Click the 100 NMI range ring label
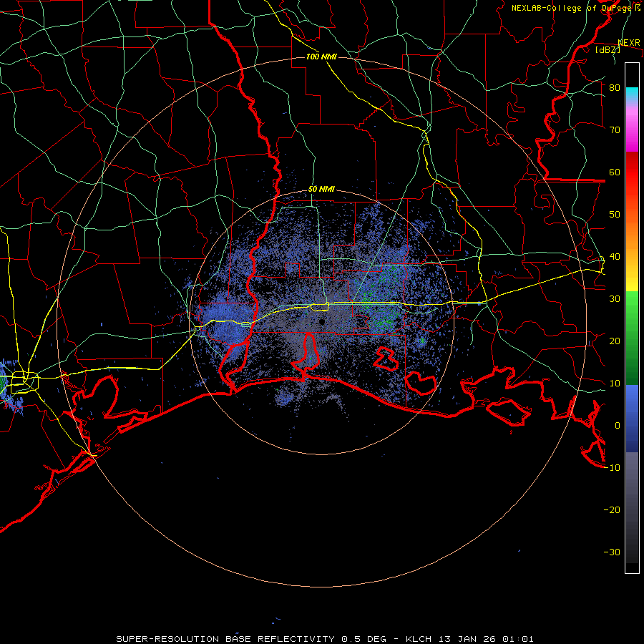The height and width of the screenshot is (644, 644). 321,57
